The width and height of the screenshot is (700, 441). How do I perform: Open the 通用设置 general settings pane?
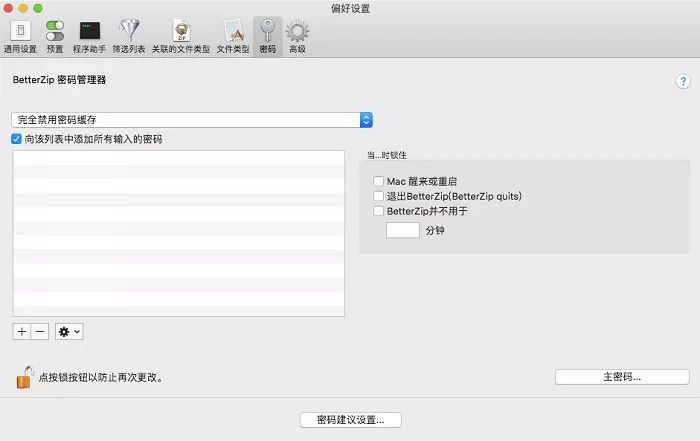tap(20, 37)
